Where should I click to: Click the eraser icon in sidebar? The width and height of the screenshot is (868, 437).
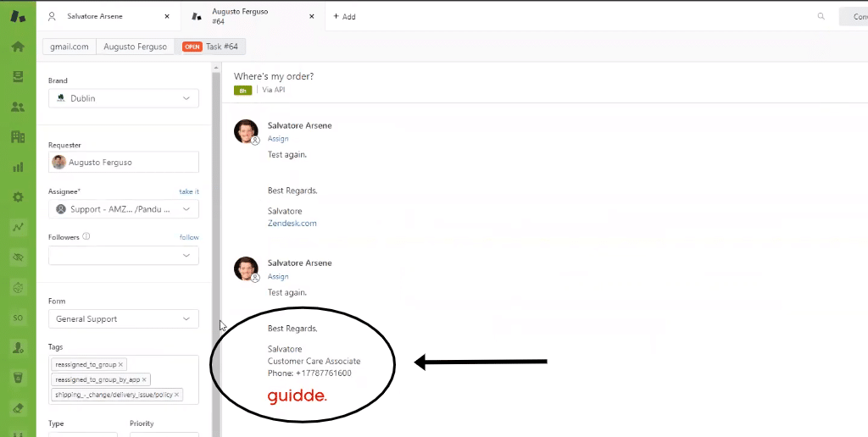tap(19, 408)
